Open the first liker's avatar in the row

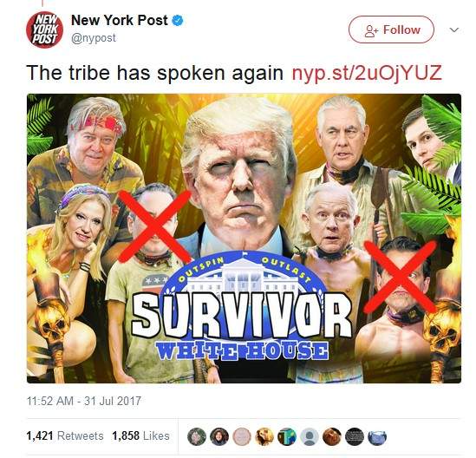tap(197, 436)
